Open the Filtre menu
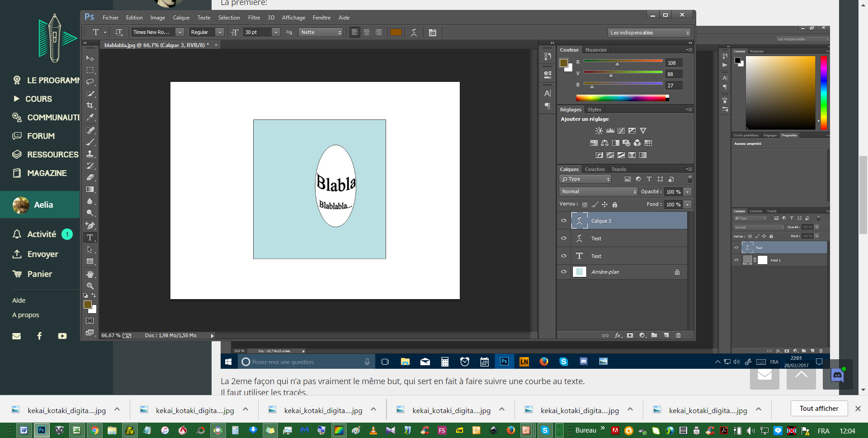Viewport: 868px width, 438px height. point(254,17)
